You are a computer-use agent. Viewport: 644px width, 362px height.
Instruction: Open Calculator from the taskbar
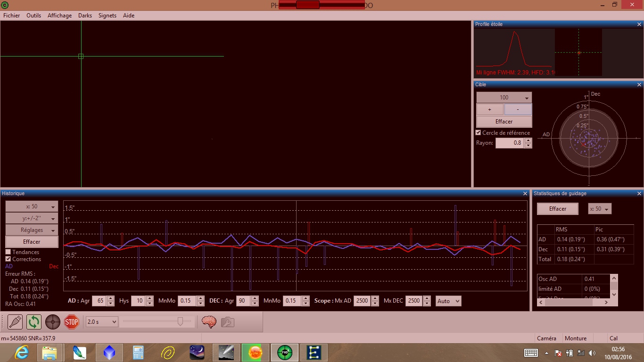coord(139,353)
